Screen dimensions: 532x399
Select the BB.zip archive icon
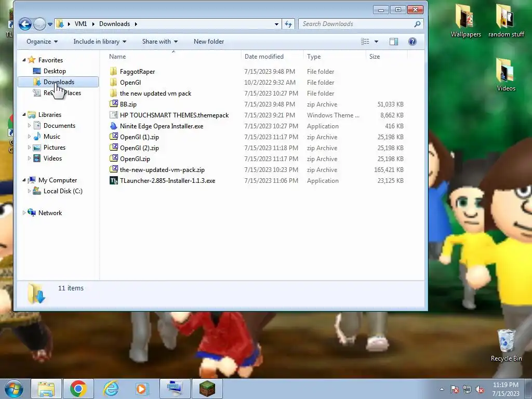point(114,104)
